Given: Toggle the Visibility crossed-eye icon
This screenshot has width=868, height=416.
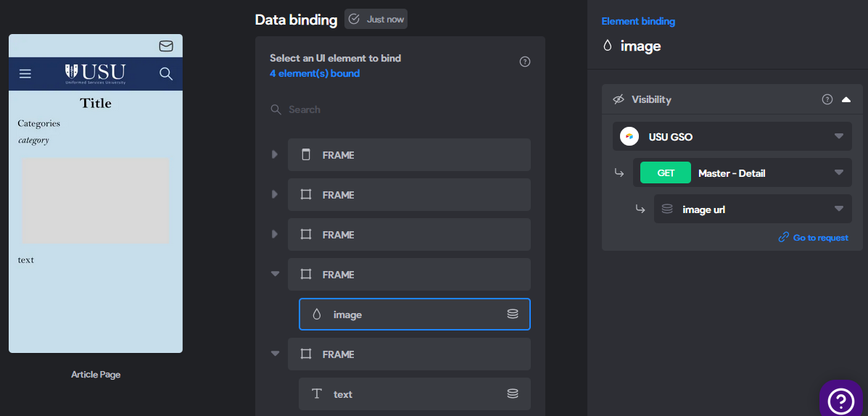Looking at the screenshot, I should [619, 99].
